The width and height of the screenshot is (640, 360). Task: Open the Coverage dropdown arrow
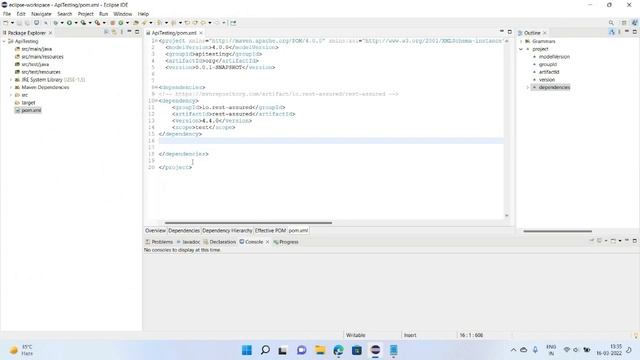(x=90, y=23)
